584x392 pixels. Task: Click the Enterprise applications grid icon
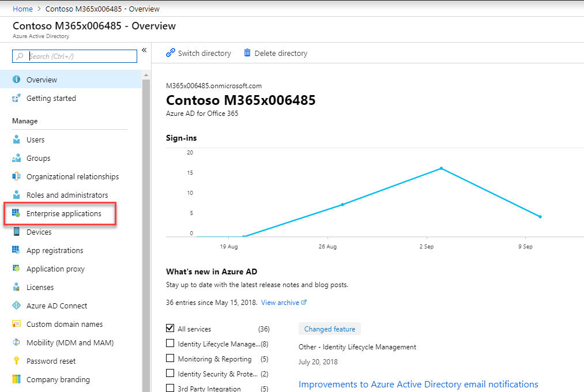pyautogui.click(x=16, y=213)
